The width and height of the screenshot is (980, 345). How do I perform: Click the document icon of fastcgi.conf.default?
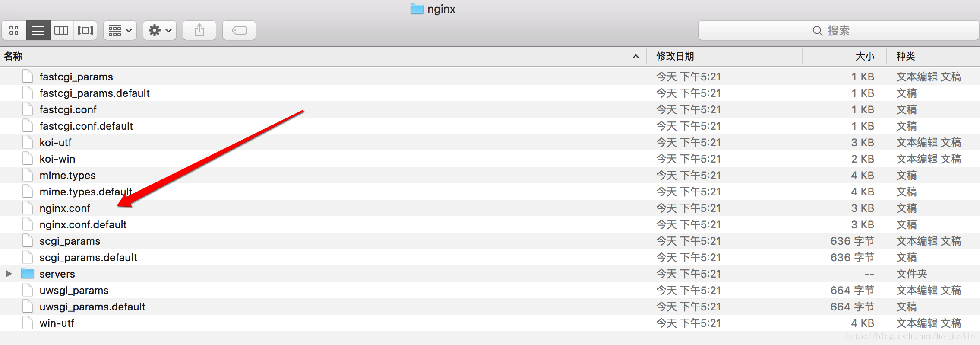pyautogui.click(x=28, y=126)
